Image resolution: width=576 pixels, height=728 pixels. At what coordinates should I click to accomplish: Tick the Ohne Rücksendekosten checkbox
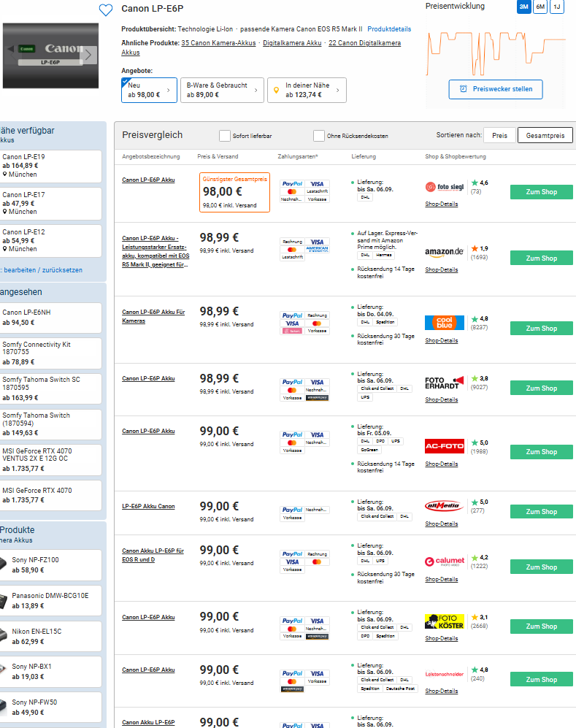point(319,136)
